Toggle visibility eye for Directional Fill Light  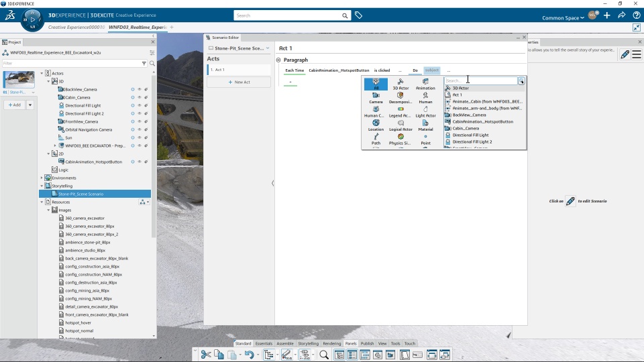point(140,105)
